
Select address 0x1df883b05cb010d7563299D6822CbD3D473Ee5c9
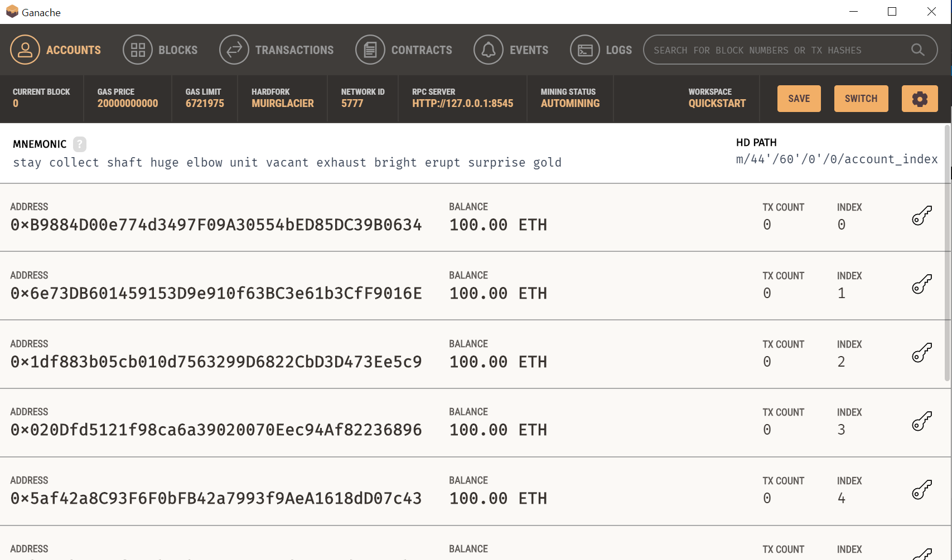216,362
